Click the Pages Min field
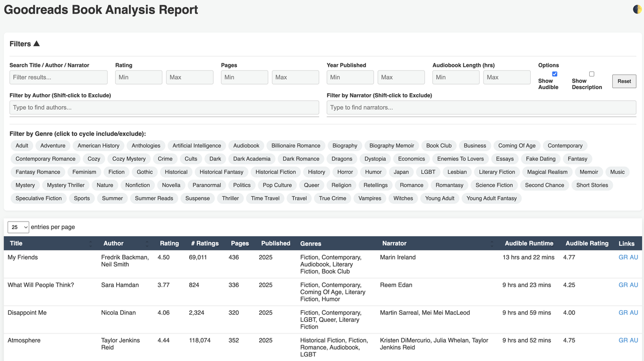The height and width of the screenshot is (361, 644). click(x=245, y=77)
